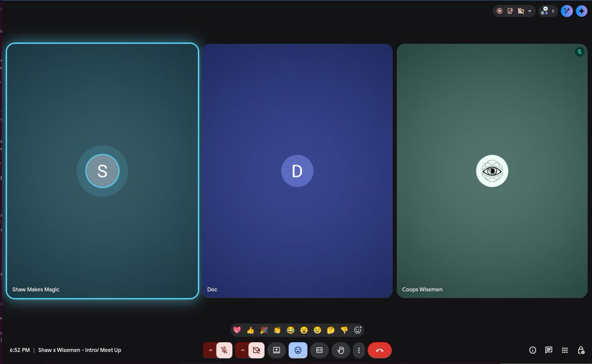Screen dimensions: 592x364
Task: Select the Coops Wisemen participant tile
Action: [492, 171]
